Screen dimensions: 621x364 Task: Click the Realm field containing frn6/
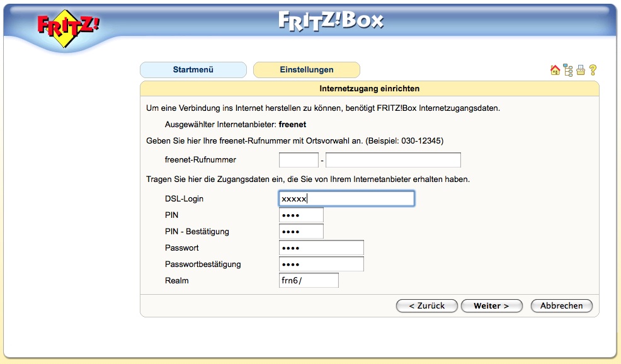309,280
